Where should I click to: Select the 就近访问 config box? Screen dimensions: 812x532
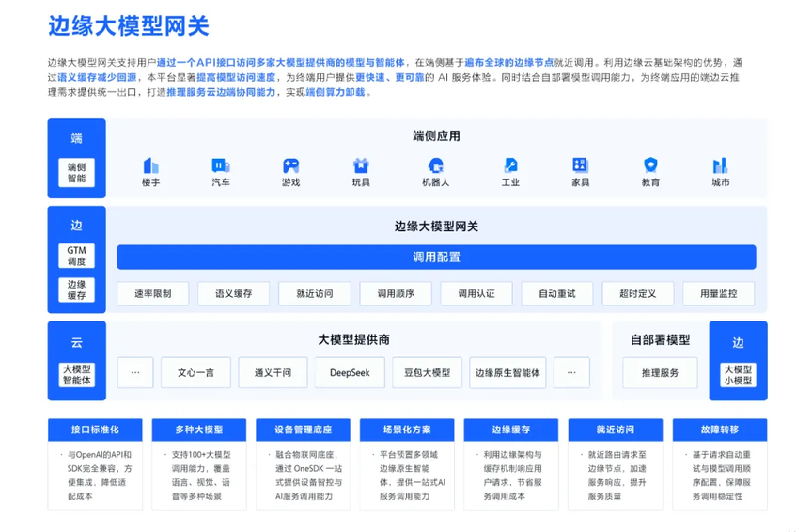[314, 293]
